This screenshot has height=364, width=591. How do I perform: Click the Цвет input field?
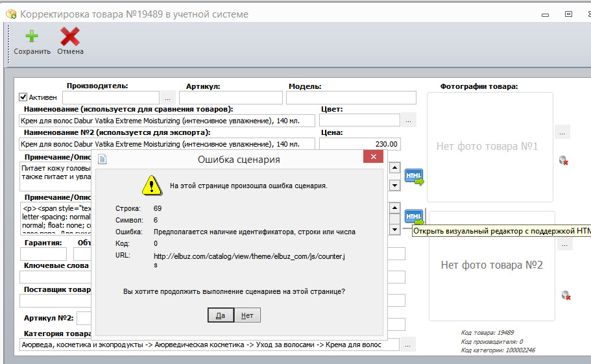[359, 121]
